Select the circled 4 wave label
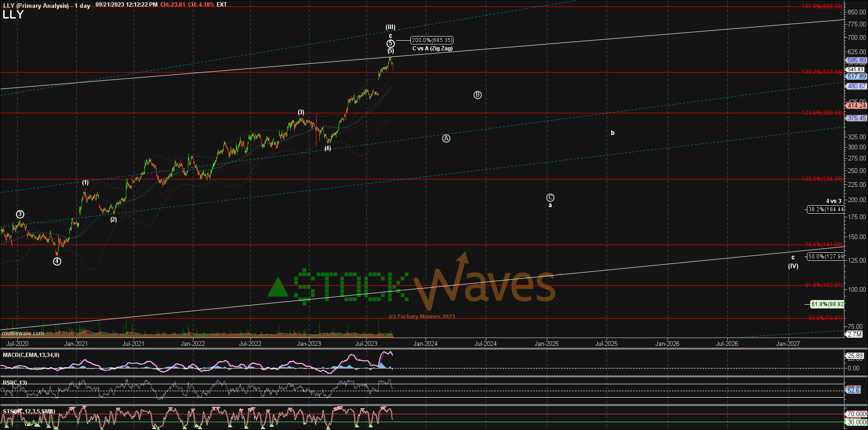This screenshot has height=430, width=868. point(57,261)
